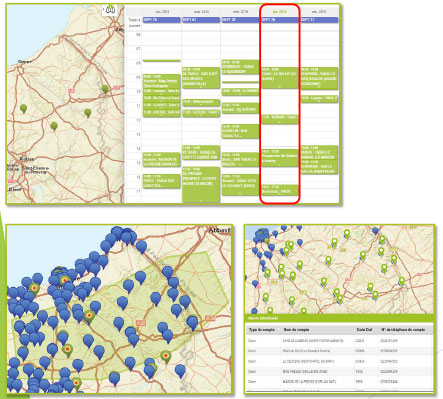The width and height of the screenshot is (443, 399).
Task: Select the northernmost green pin on top map
Action: click(x=105, y=89)
